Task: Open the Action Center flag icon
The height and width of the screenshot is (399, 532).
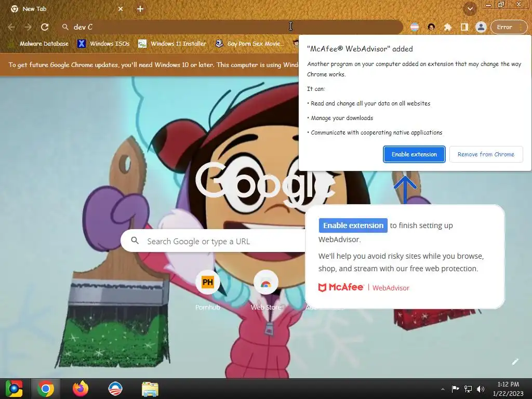Action: [455, 389]
